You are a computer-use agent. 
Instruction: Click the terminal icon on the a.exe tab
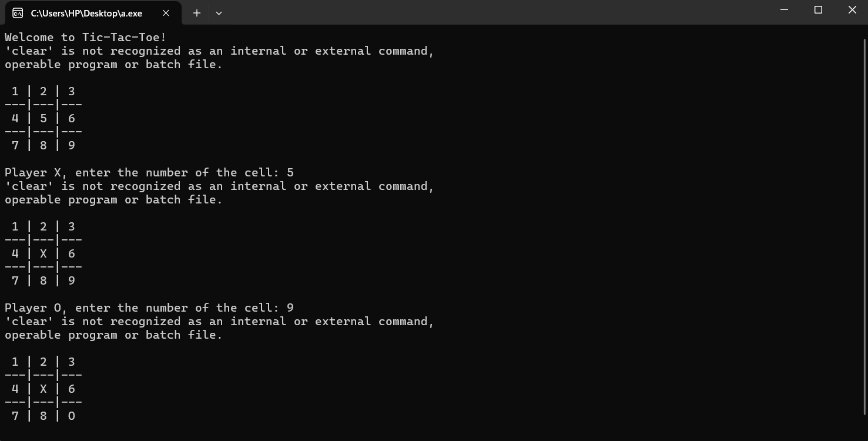(x=18, y=13)
